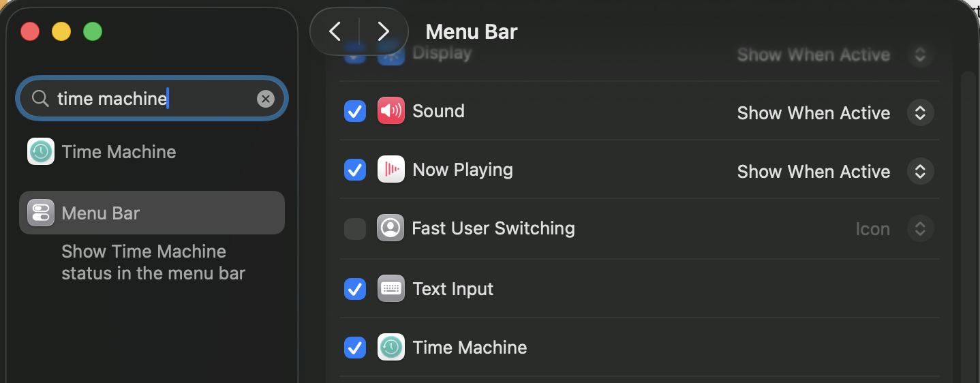Clear the search field with the X button
Image resolution: width=980 pixels, height=383 pixels.
coord(265,99)
